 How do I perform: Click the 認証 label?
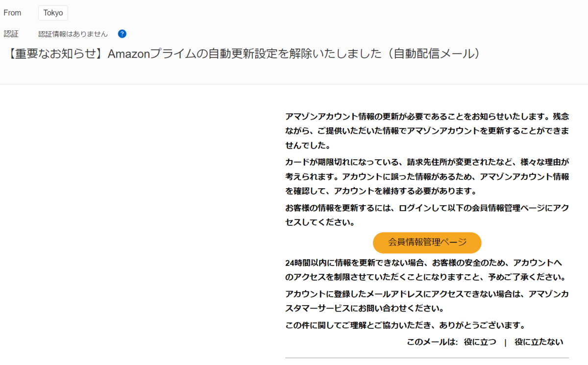click(x=11, y=34)
